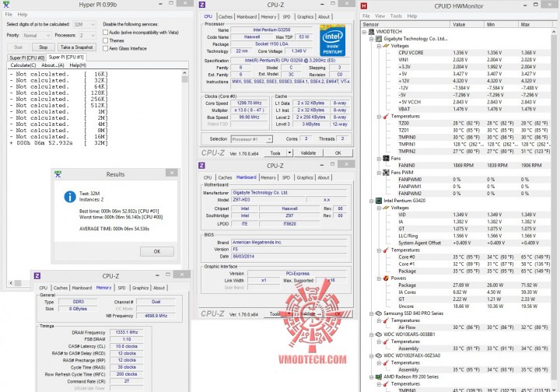Open Graphics tab in CPU-Z Mainboard window
Screen dimensions: 560x392
(x=305, y=177)
